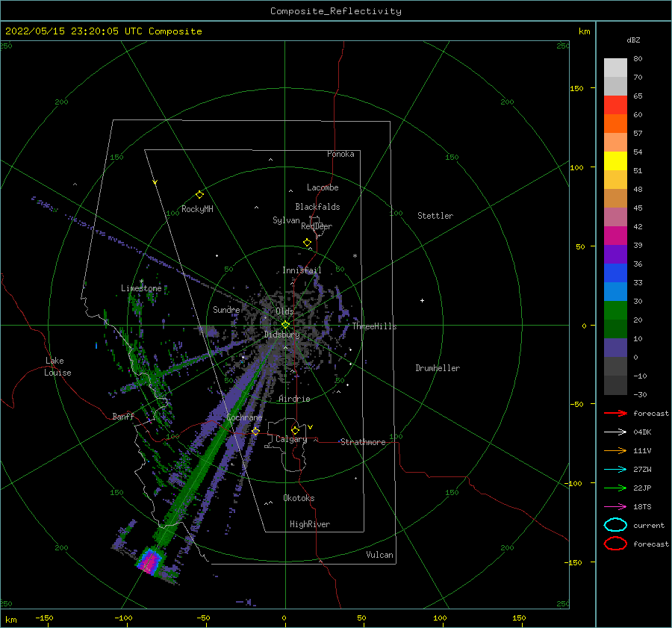Click the Blackfalds label
The height and width of the screenshot is (628, 672).
click(317, 207)
